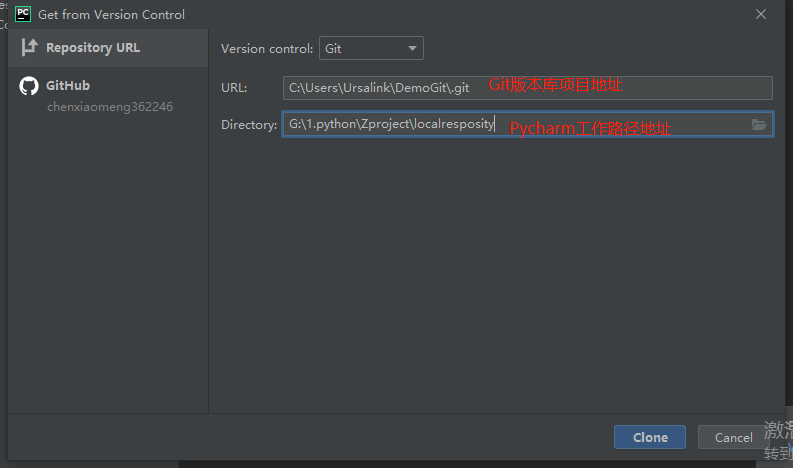Click the GitHub octocat icon
The image size is (793, 468).
(x=29, y=86)
